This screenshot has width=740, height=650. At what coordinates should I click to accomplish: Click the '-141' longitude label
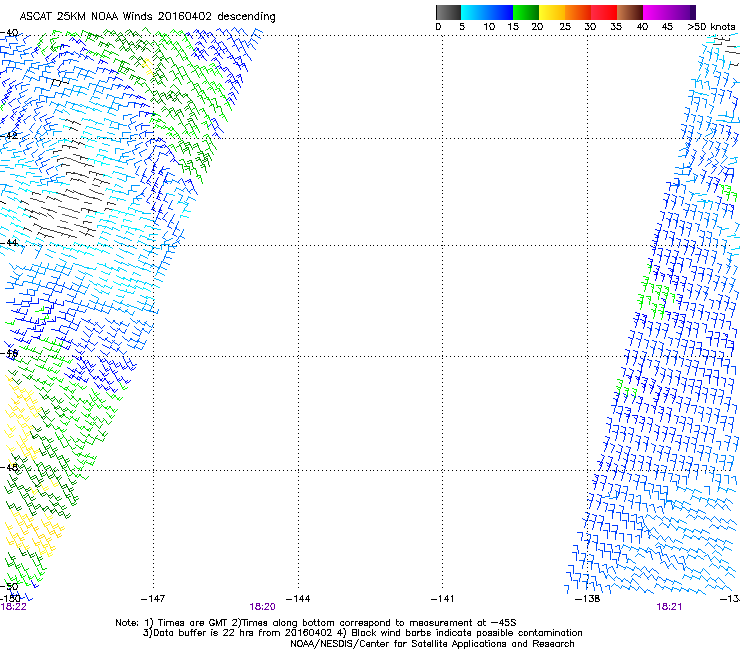442,599
